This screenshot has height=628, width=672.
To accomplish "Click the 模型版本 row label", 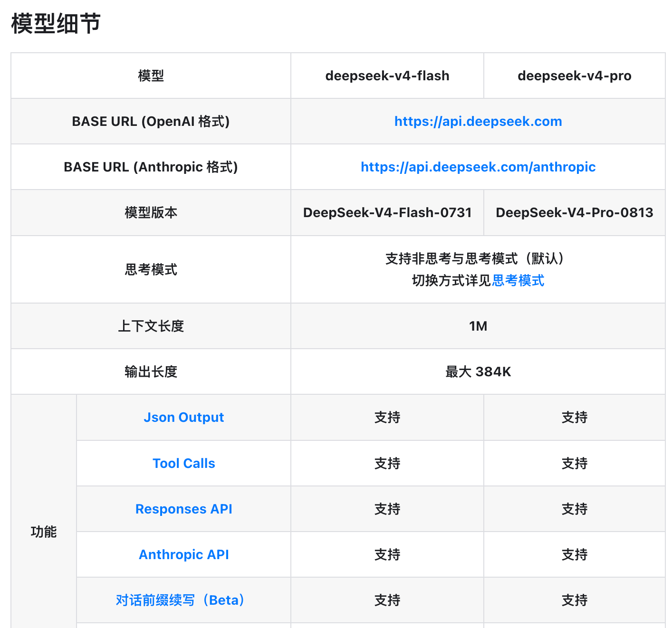I will pos(151,213).
